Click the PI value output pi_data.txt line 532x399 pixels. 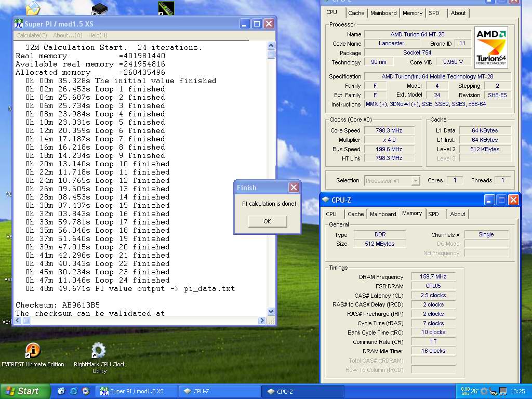coord(130,288)
